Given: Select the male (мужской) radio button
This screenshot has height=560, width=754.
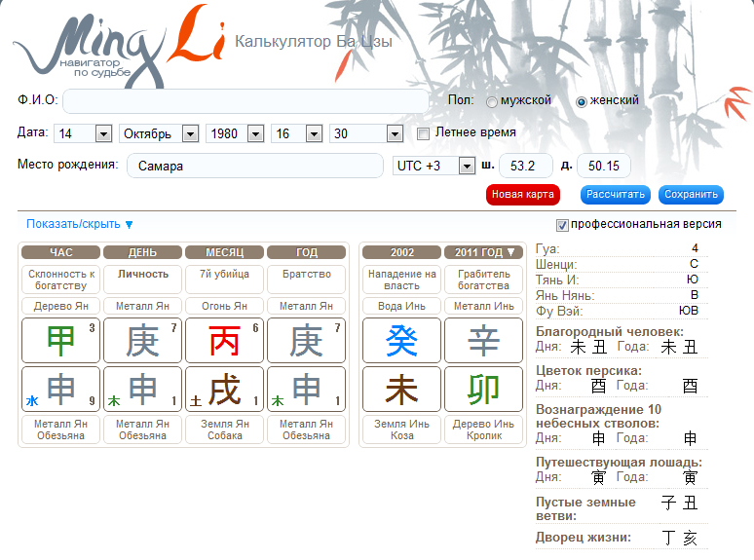Looking at the screenshot, I should click(491, 102).
